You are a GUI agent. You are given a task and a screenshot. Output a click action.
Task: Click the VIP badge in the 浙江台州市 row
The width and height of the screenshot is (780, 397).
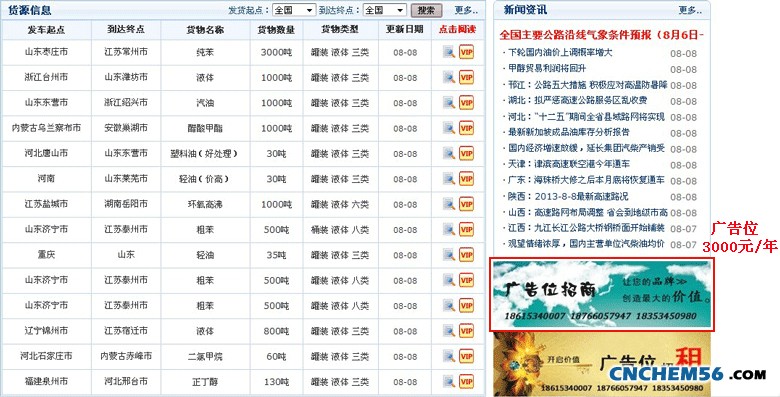pos(466,77)
